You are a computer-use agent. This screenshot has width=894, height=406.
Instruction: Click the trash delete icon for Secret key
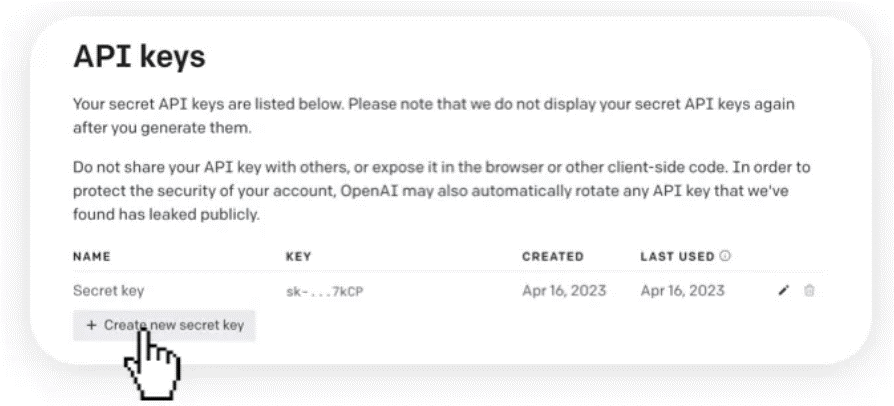coord(808,291)
